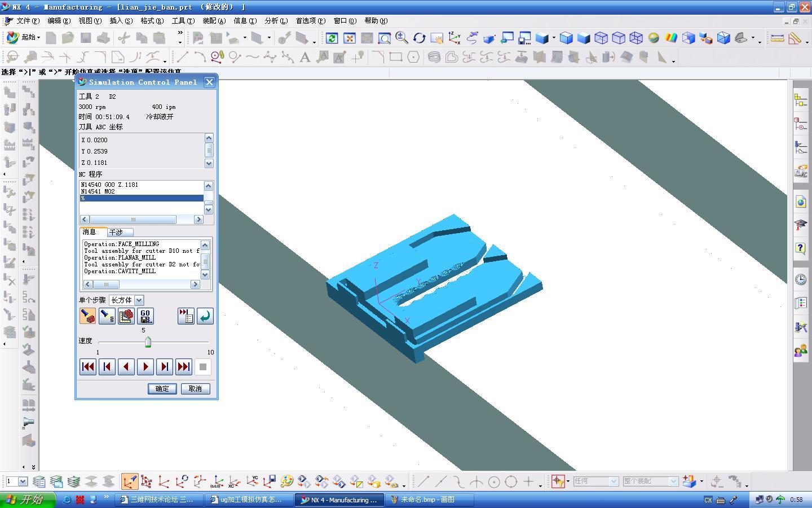Expand the 起始 dropdown arrow
The height and width of the screenshot is (508, 812).
click(38, 38)
